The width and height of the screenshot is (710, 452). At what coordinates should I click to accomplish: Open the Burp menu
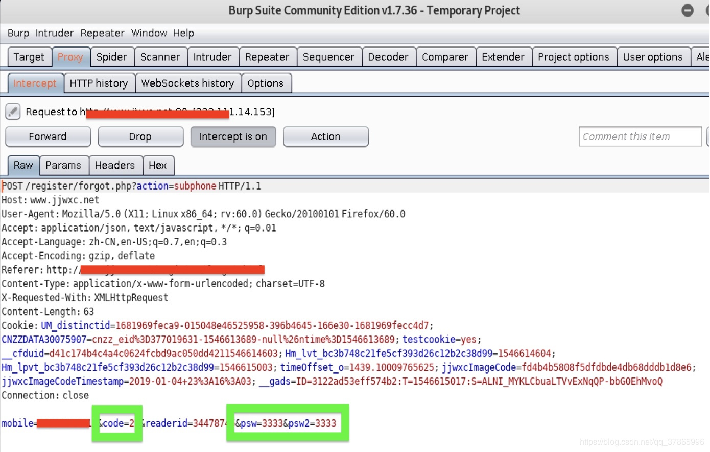pyautogui.click(x=18, y=33)
